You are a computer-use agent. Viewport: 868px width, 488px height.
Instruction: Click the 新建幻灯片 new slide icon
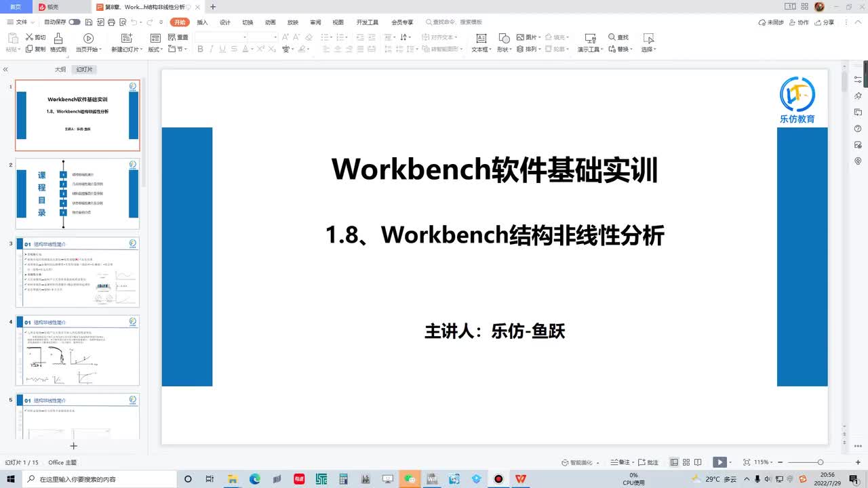tap(126, 38)
